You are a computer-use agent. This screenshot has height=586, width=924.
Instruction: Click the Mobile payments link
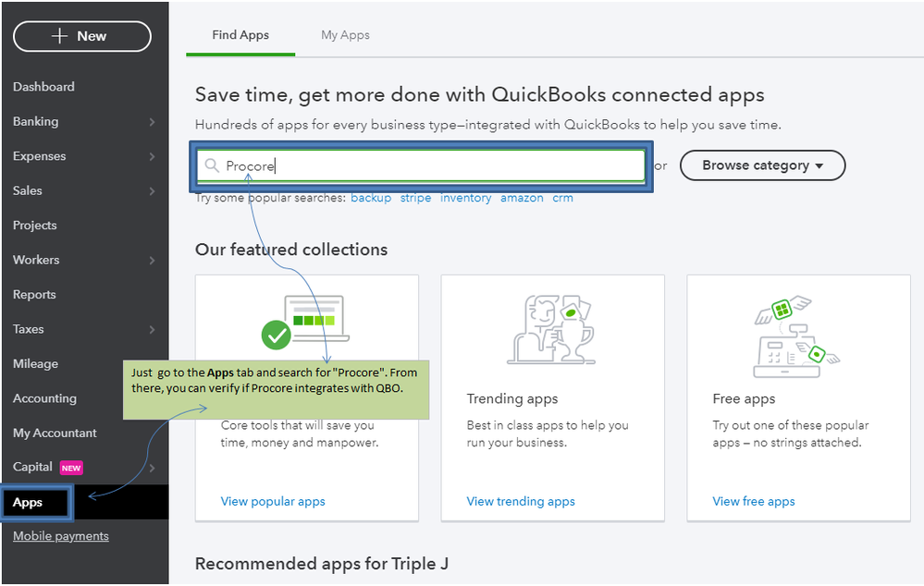(61, 536)
